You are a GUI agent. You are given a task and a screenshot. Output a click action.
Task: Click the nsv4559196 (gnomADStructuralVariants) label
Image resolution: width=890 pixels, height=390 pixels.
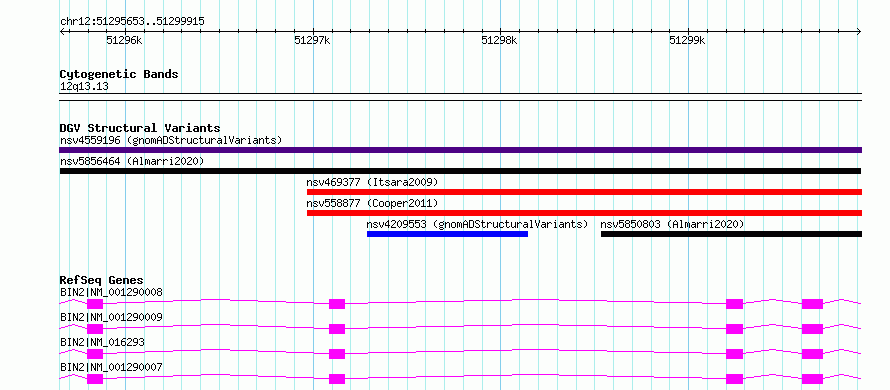(x=171, y=140)
